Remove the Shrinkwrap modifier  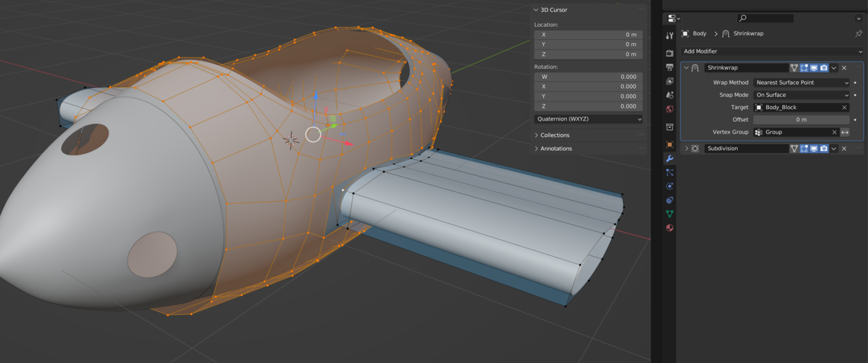click(x=844, y=68)
